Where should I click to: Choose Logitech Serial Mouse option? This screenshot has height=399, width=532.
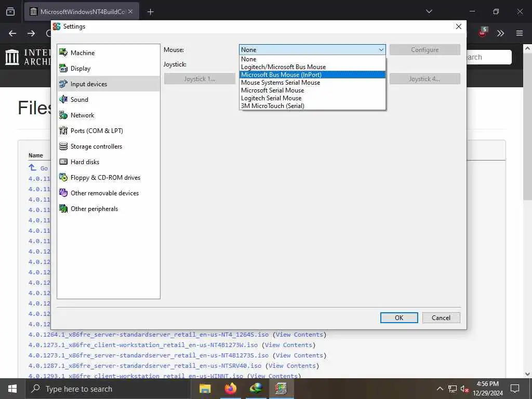[312, 98]
